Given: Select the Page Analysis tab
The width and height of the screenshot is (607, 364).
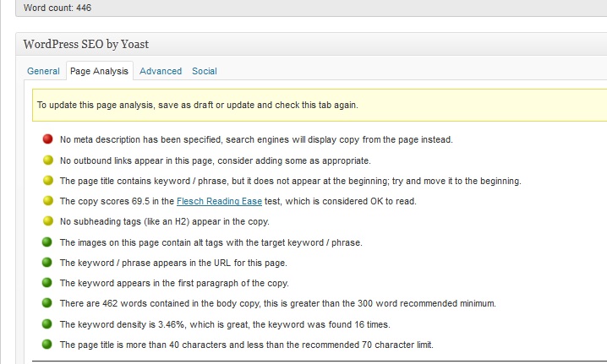Looking at the screenshot, I should [100, 71].
